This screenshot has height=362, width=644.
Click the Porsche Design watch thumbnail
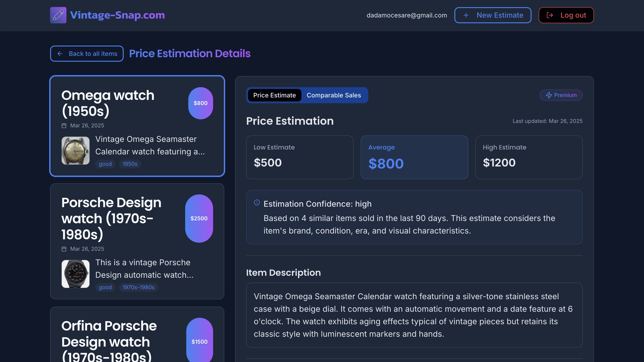pos(76,274)
